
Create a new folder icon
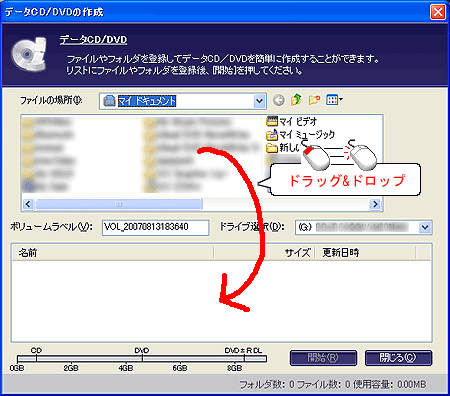314,100
